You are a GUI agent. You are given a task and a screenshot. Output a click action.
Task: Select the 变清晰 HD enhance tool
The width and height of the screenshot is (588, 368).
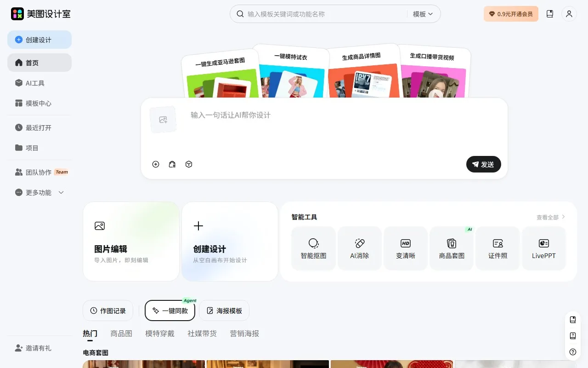click(405, 247)
